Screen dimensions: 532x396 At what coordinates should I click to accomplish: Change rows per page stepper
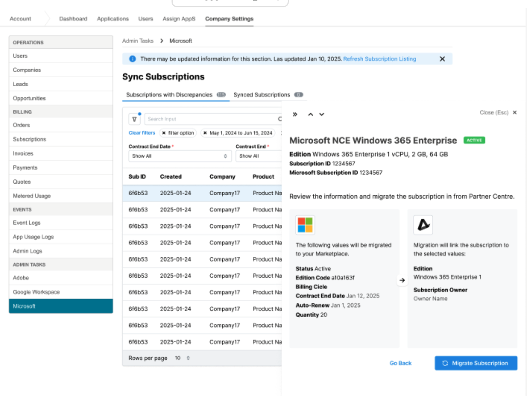pyautogui.click(x=188, y=358)
